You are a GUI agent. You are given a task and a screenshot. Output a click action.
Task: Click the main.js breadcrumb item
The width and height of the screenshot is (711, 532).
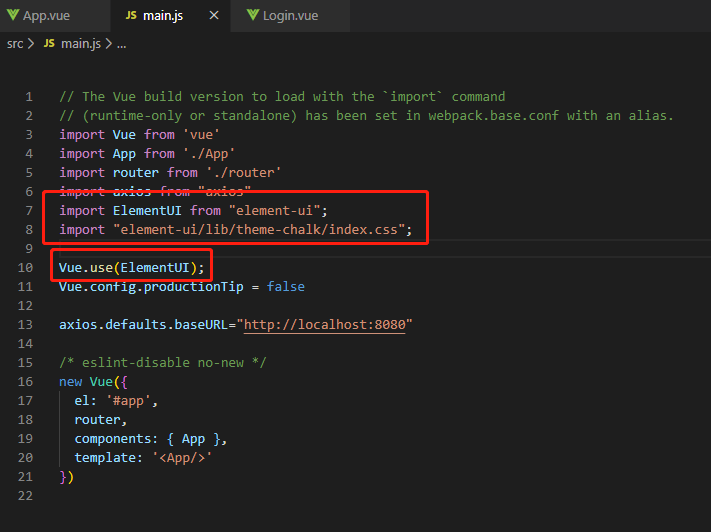[x=81, y=44]
